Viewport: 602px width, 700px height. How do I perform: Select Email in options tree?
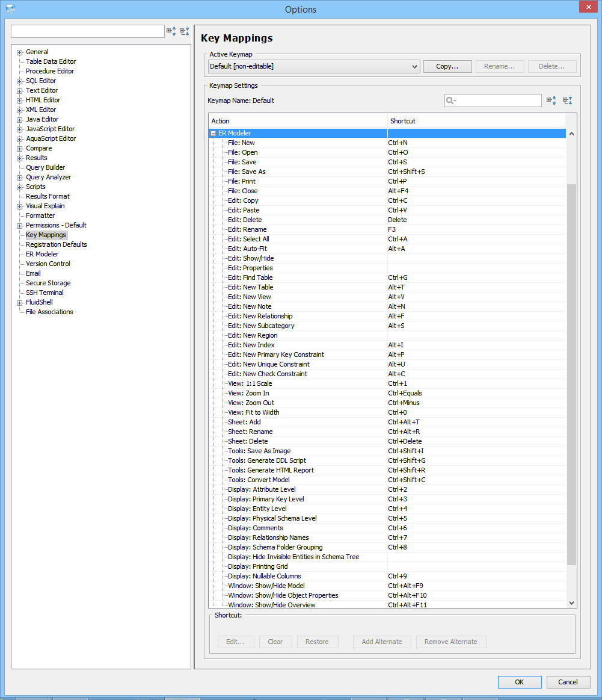click(33, 274)
